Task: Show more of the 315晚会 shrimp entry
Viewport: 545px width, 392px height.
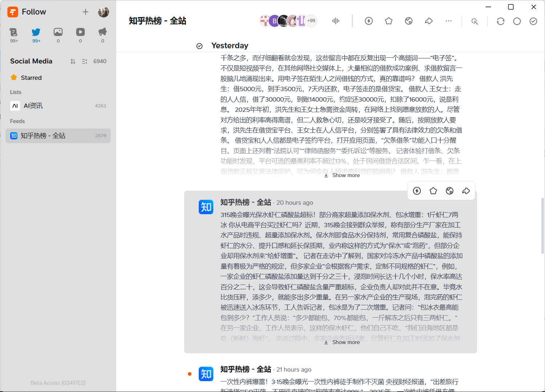Action: coord(342,342)
